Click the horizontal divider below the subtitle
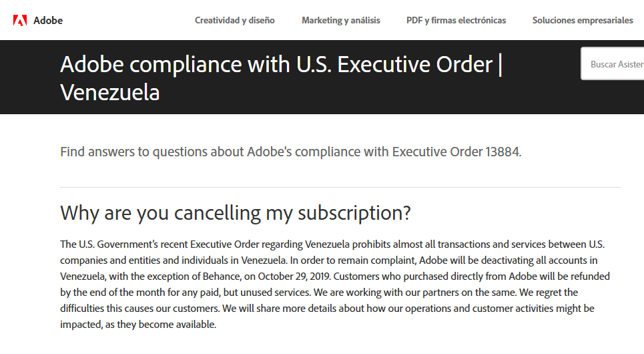 tap(340, 188)
